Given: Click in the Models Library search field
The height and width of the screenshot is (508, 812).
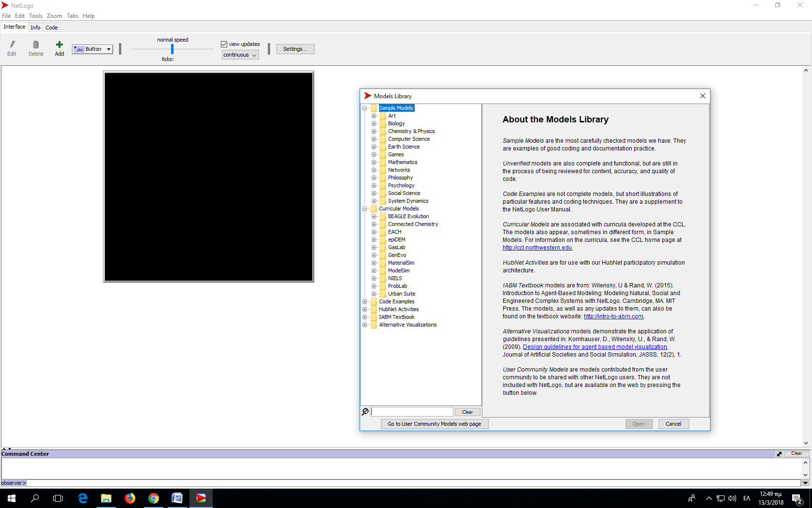Looking at the screenshot, I should tap(412, 412).
